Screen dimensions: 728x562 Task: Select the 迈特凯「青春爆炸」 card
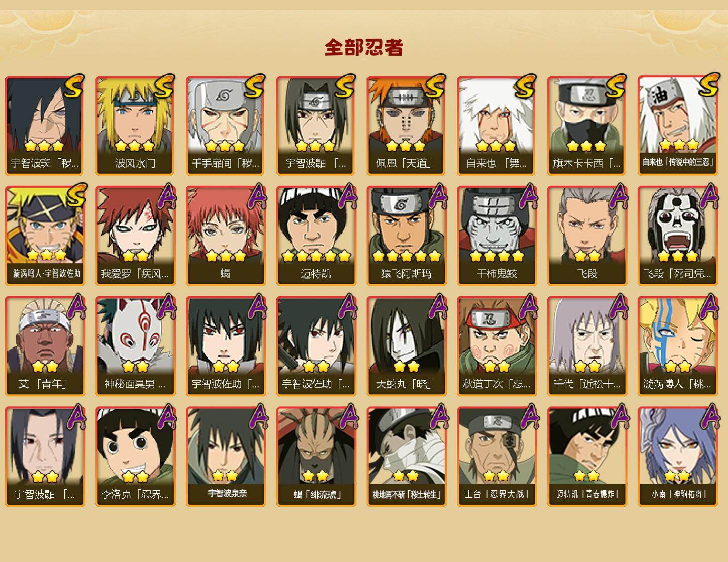(587, 457)
